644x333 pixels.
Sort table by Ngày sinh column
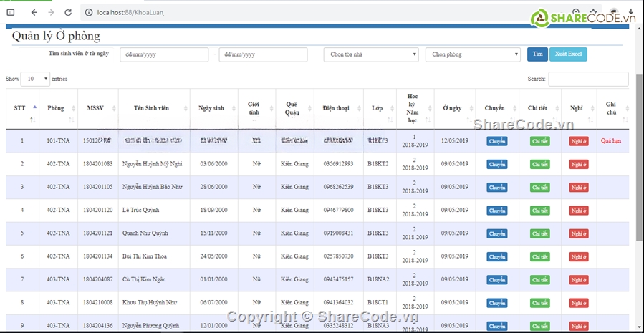214,109
